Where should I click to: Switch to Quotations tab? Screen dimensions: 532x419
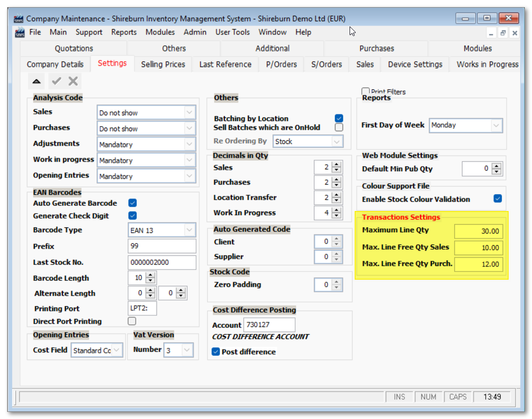[x=74, y=48]
